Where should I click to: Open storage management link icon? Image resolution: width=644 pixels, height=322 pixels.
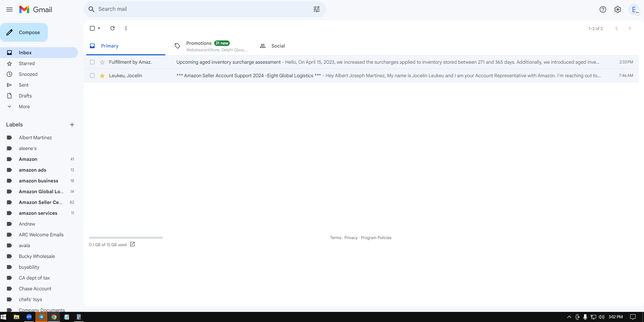click(132, 244)
